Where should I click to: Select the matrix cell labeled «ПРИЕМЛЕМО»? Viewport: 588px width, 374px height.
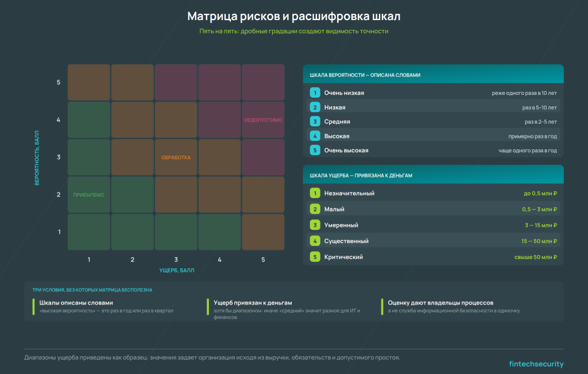(89, 195)
